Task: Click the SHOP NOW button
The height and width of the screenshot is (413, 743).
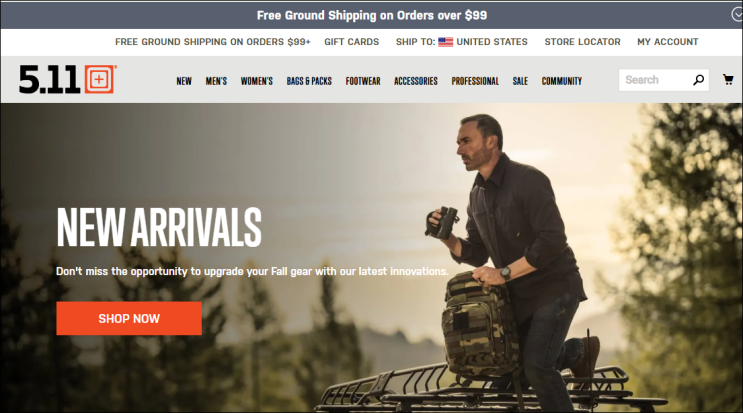Action: pos(129,318)
